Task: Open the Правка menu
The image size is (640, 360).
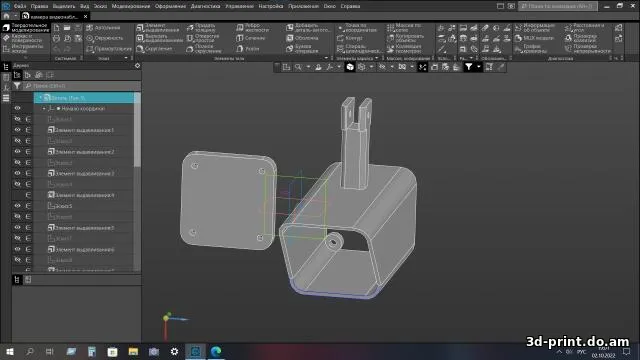Action: [x=39, y=6]
